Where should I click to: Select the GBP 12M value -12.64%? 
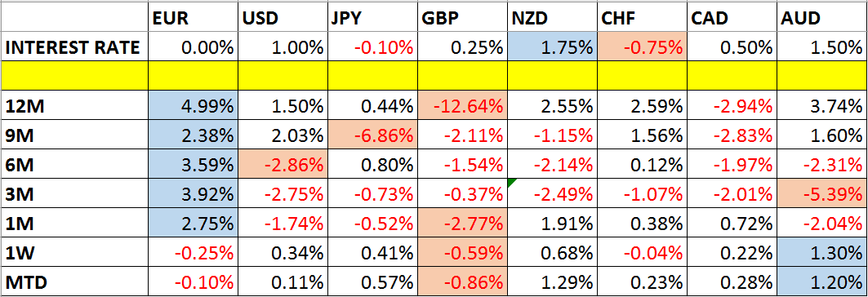pos(462,104)
